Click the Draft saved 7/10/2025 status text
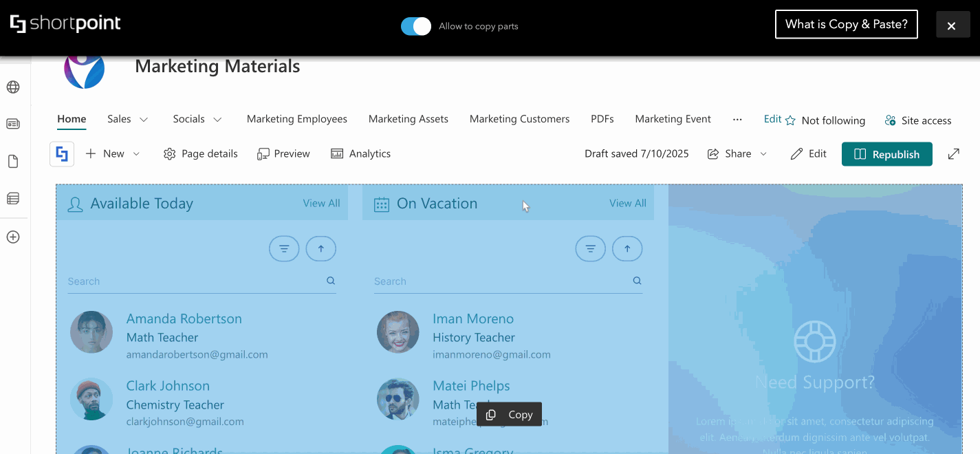Screen dimensions: 980x454 [637, 154]
